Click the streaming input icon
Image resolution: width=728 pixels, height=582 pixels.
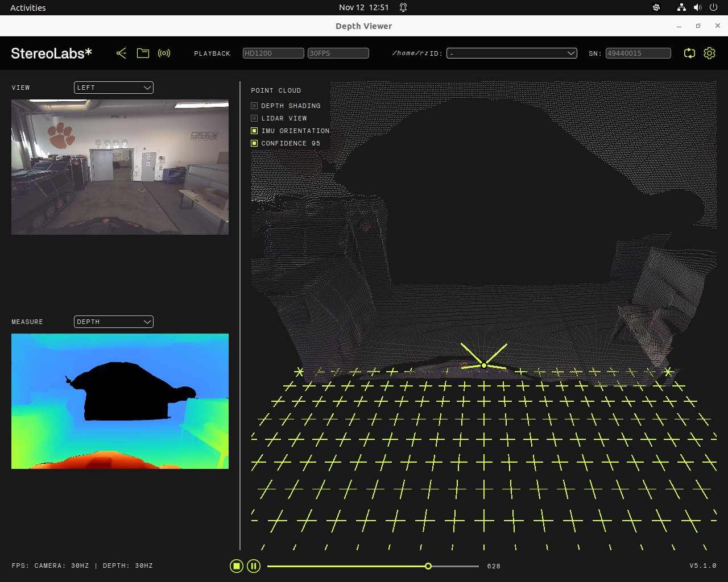click(164, 53)
